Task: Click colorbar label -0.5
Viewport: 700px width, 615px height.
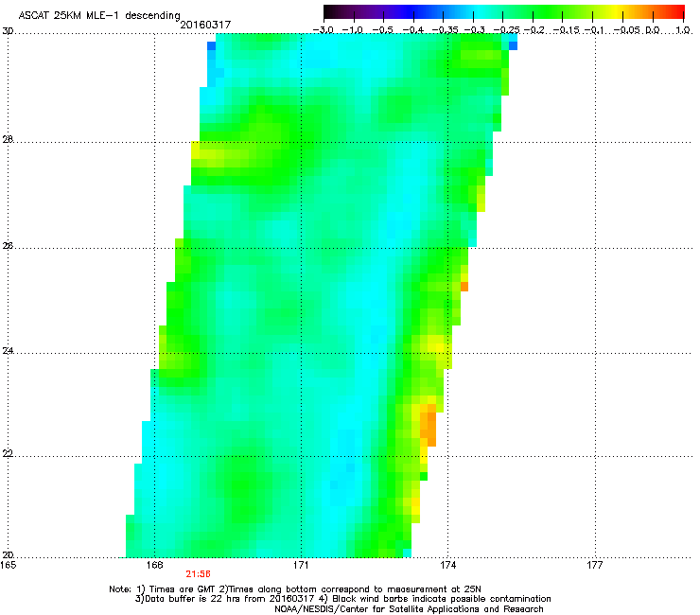Action: pos(382,30)
